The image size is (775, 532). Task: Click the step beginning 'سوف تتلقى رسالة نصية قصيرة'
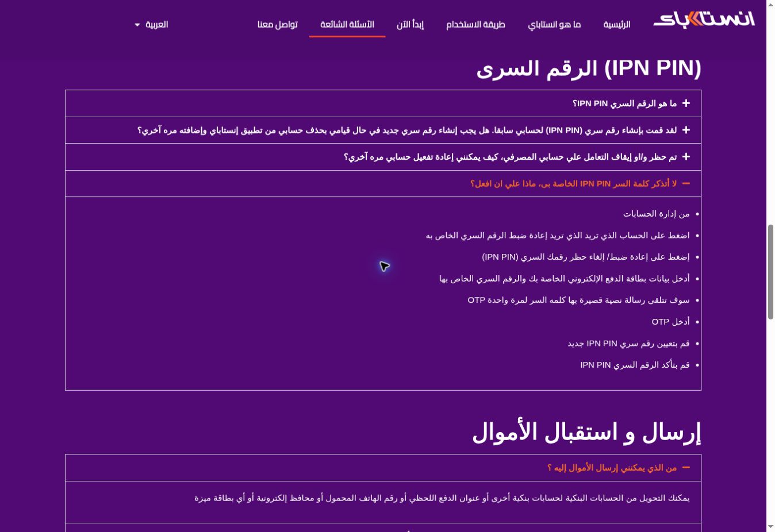pyautogui.click(x=578, y=300)
